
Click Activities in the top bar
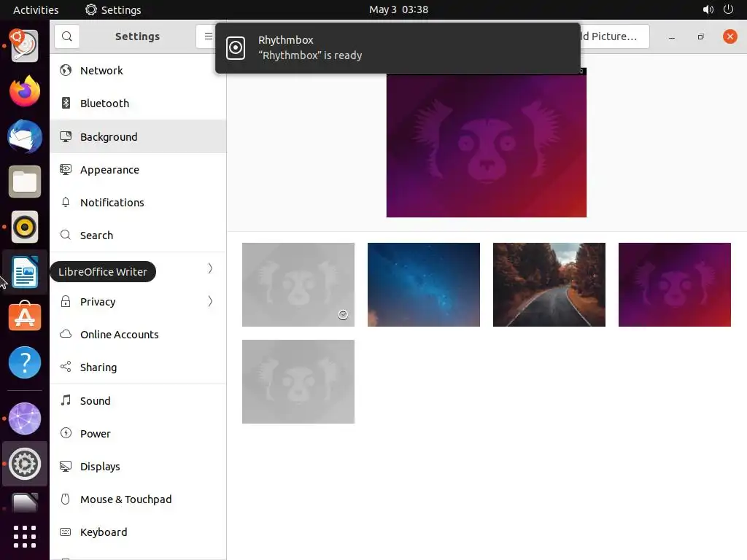click(x=36, y=9)
